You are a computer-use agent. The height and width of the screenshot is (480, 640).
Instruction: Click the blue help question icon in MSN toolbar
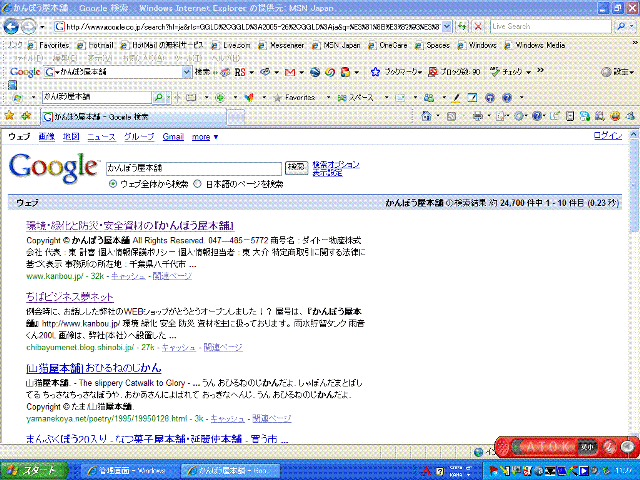point(507,98)
